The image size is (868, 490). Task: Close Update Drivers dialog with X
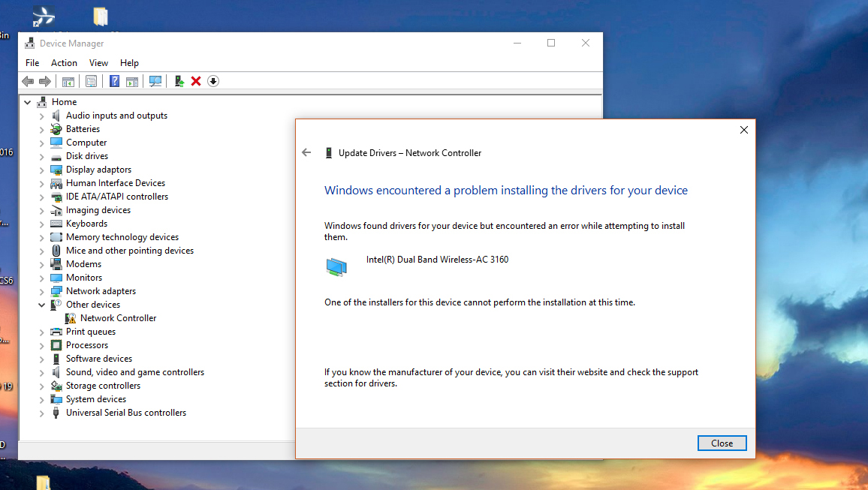tap(744, 129)
